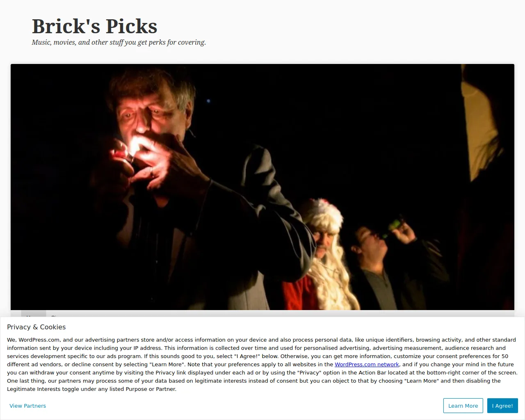Accept cookies with the I Agree! button
The width and height of the screenshot is (525, 420).
502,406
